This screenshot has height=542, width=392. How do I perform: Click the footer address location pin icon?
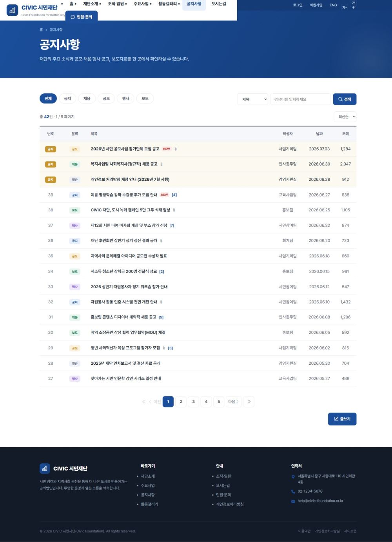pyautogui.click(x=293, y=477)
